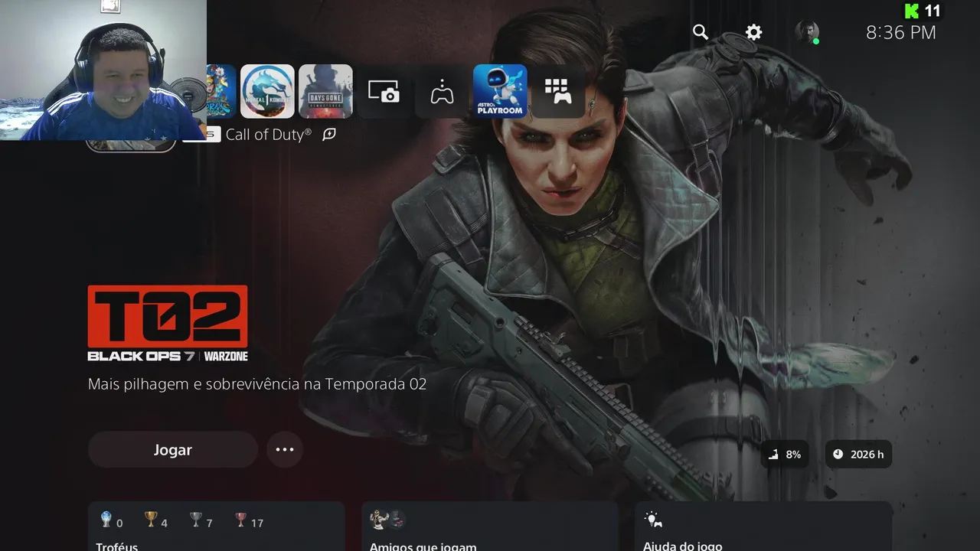Open the three-dots options button
This screenshot has width=980, height=551.
tap(285, 450)
